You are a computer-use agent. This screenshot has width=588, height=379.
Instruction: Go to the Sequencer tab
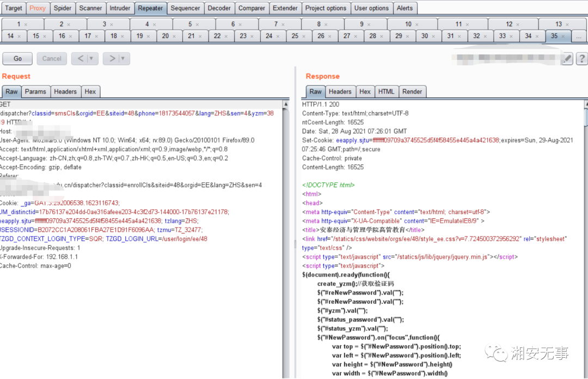[185, 8]
